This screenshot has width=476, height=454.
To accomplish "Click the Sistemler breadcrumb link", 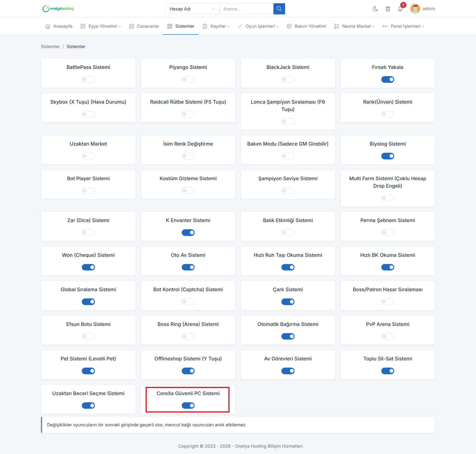I will pyautogui.click(x=50, y=47).
